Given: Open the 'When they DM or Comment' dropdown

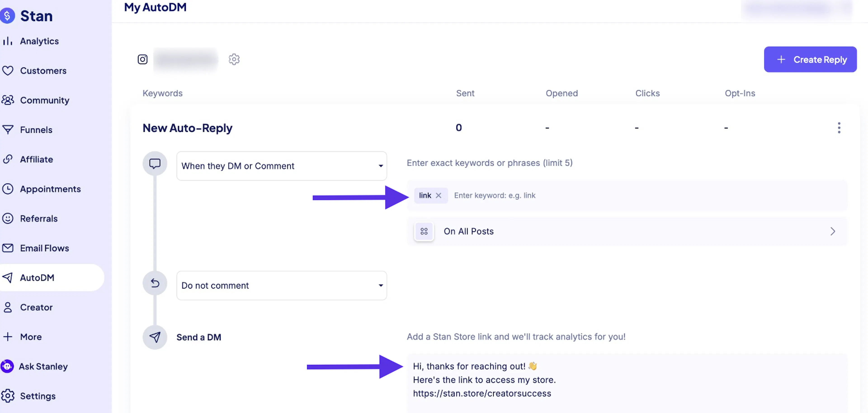Looking at the screenshot, I should coord(281,166).
